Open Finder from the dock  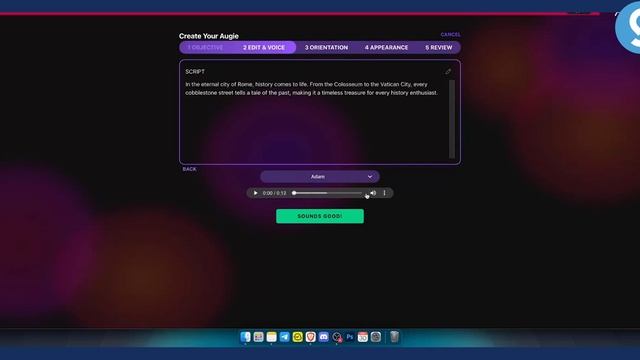coord(245,337)
